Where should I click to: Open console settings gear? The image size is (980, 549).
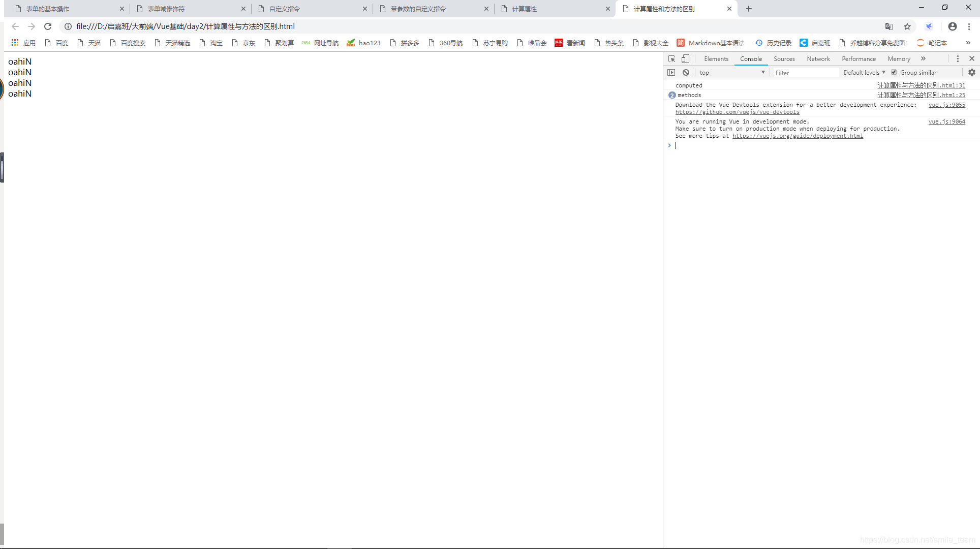pyautogui.click(x=972, y=73)
